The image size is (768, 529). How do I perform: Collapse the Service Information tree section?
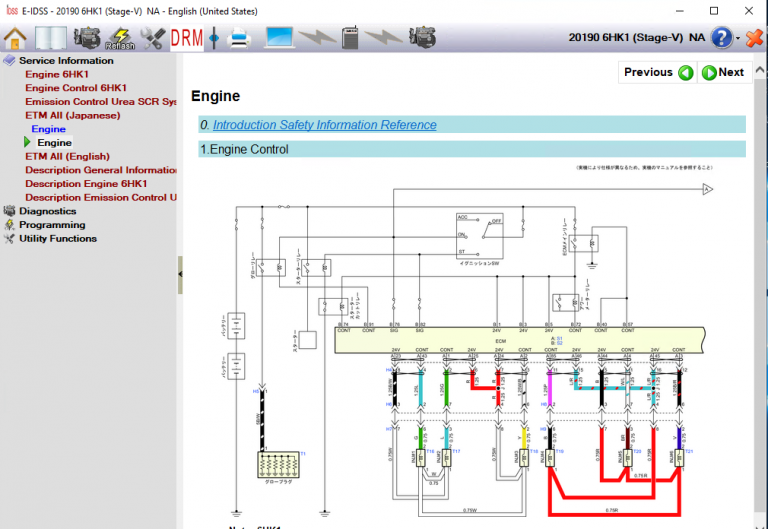click(x=10, y=61)
